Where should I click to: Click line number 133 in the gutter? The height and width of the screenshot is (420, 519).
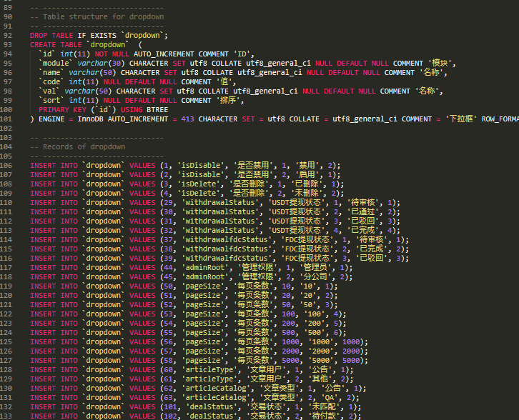coord(6,416)
